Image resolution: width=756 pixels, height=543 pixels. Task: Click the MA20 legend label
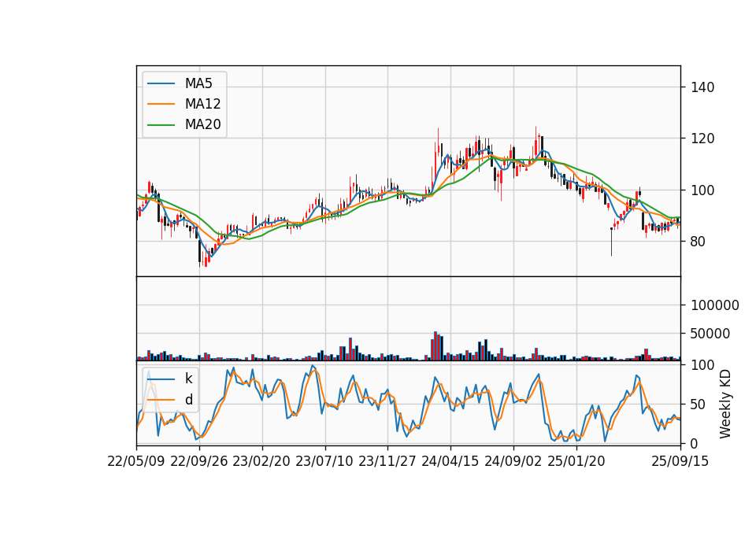[202, 125]
